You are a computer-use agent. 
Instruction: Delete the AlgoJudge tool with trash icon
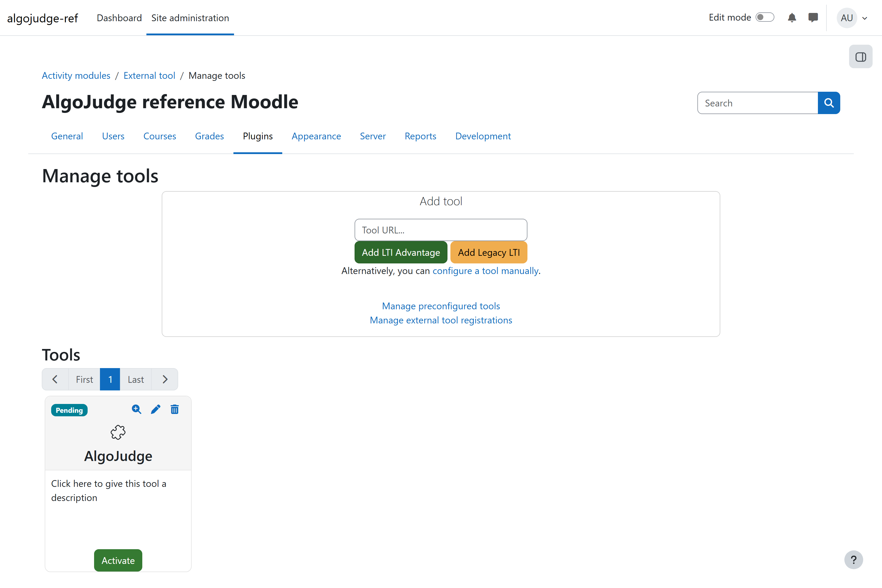(x=175, y=409)
